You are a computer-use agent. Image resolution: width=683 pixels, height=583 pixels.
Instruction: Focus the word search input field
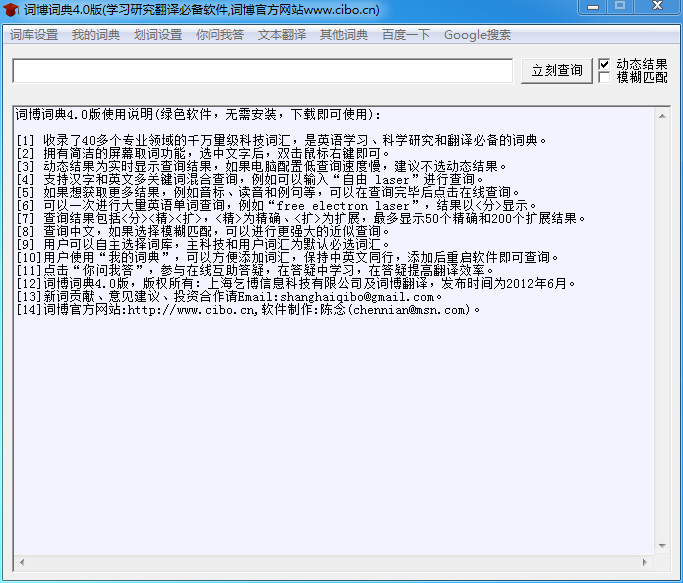[263, 71]
